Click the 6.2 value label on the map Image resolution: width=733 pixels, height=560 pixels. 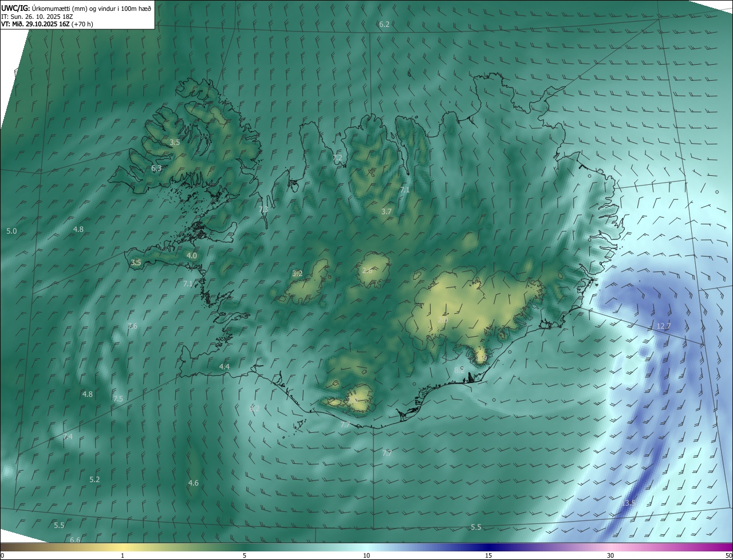384,25
